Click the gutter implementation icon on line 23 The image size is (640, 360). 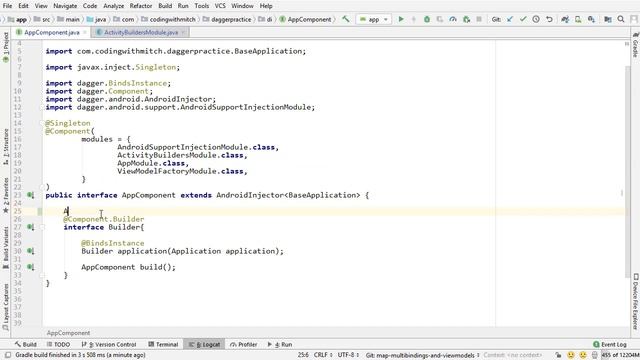click(30, 195)
